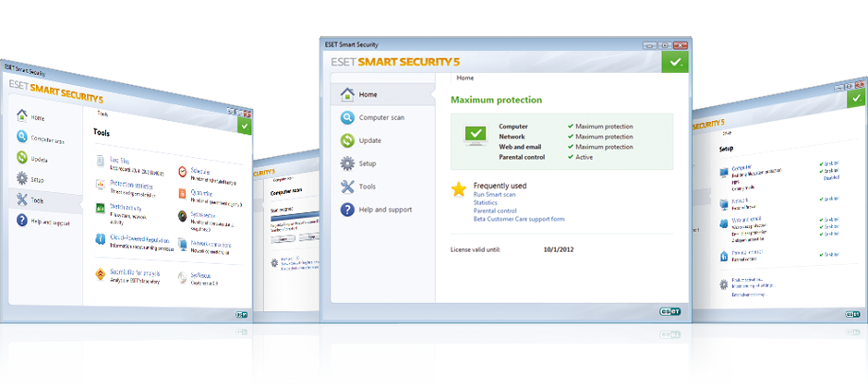Click the Run Smart scan link
Image resolution: width=868 pixels, height=386 pixels.
[494, 194]
